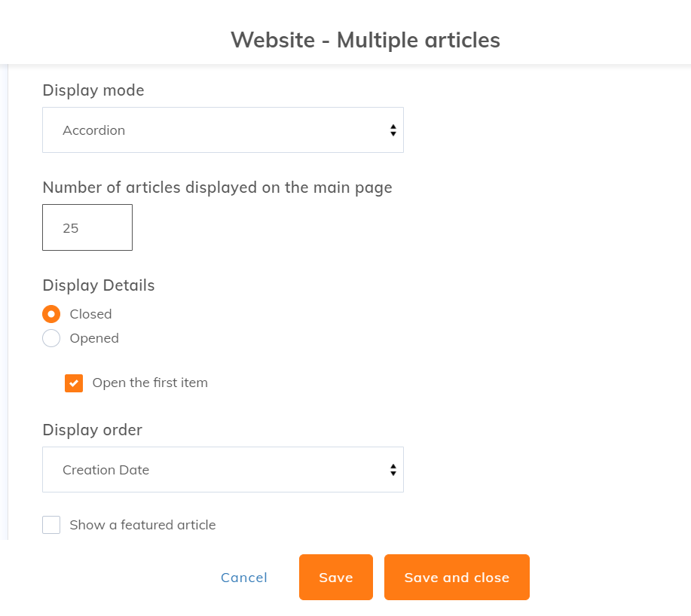Click the Save and close button
Image resolution: width=691 pixels, height=616 pixels.
457,578
